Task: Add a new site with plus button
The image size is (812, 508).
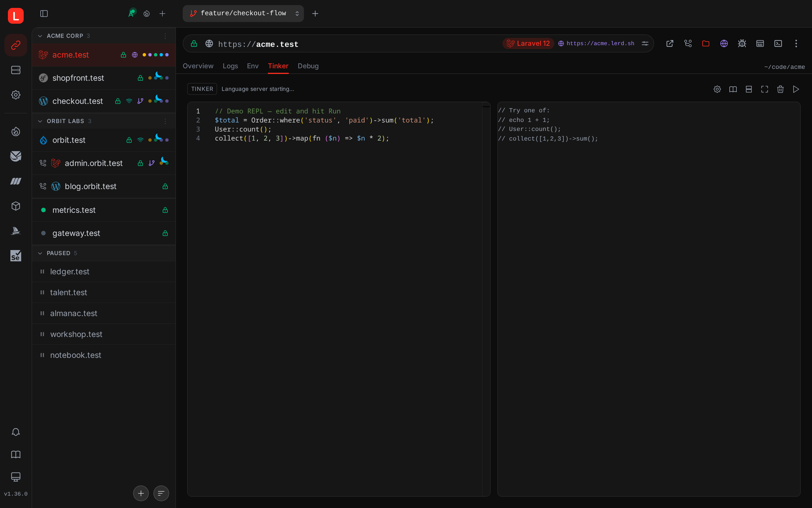Action: pyautogui.click(x=141, y=493)
